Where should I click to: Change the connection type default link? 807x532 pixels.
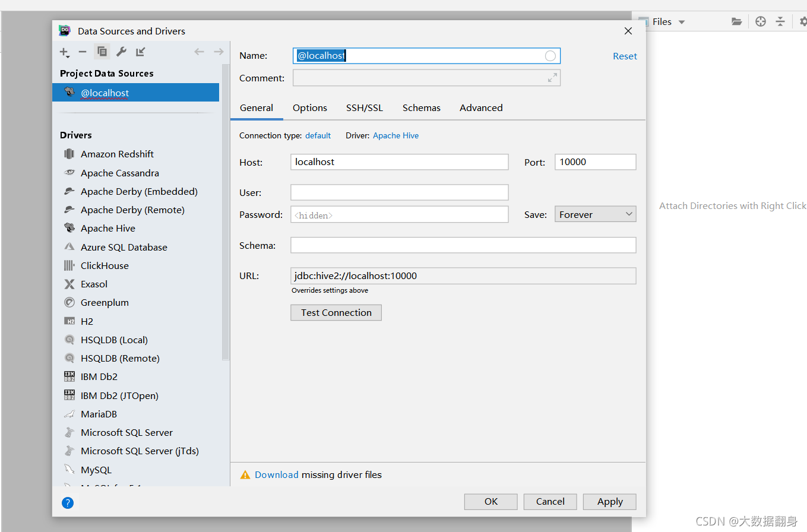(x=318, y=135)
